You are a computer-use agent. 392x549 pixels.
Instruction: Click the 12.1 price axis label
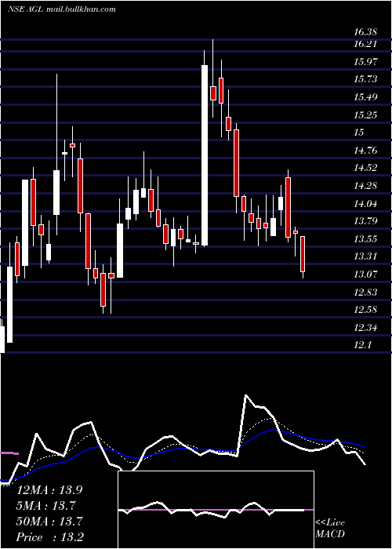tap(362, 345)
